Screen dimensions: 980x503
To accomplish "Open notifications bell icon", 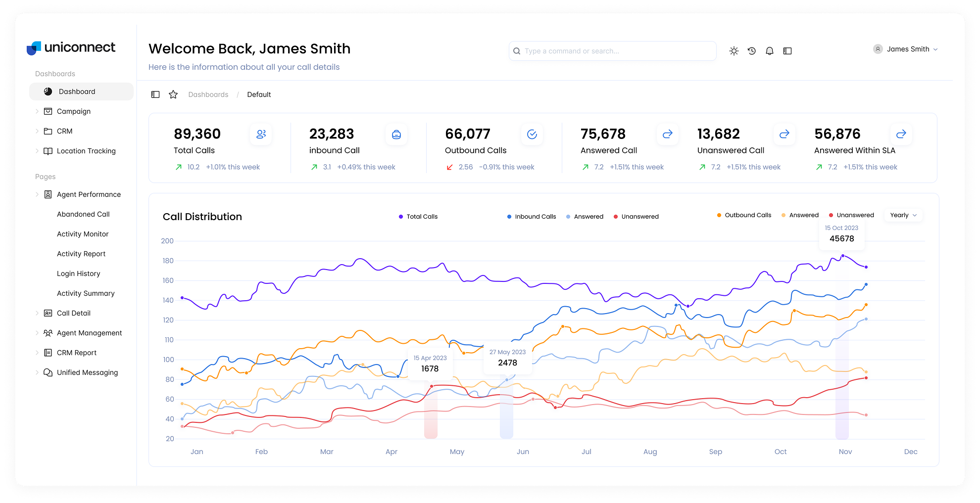I will [769, 51].
